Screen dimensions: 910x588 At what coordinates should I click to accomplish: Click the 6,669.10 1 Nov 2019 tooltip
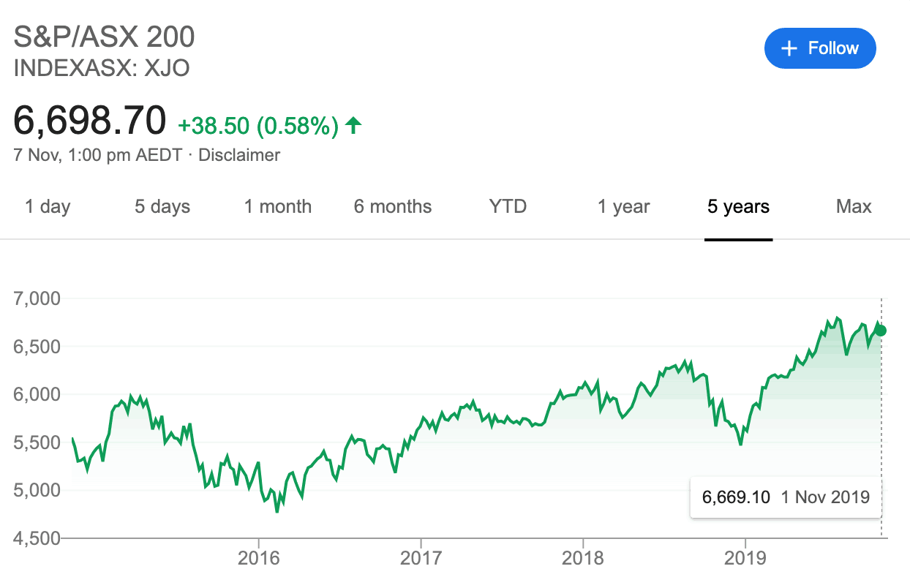click(786, 497)
